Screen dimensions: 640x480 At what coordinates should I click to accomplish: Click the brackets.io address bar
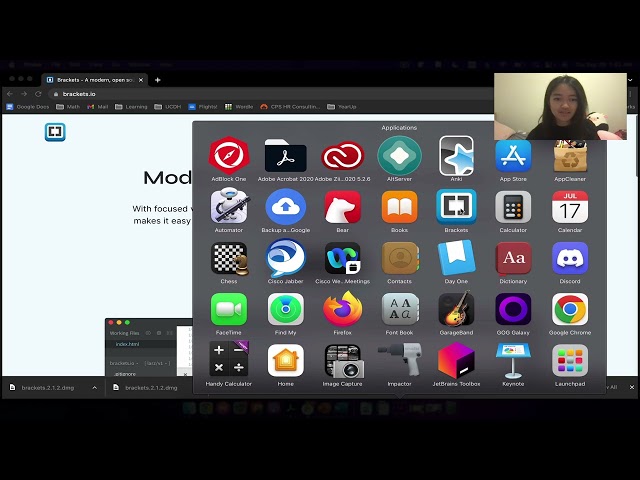coord(269,94)
